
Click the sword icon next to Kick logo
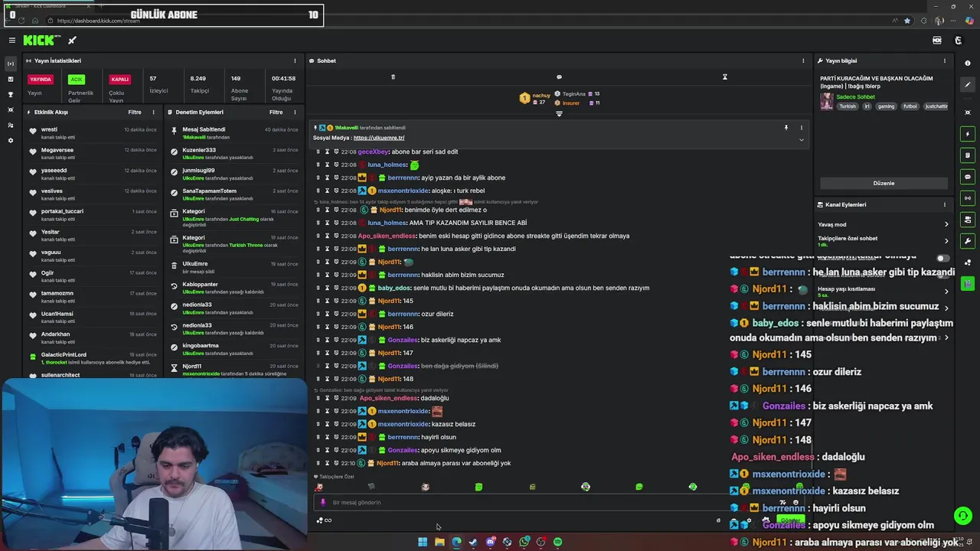[72, 41]
